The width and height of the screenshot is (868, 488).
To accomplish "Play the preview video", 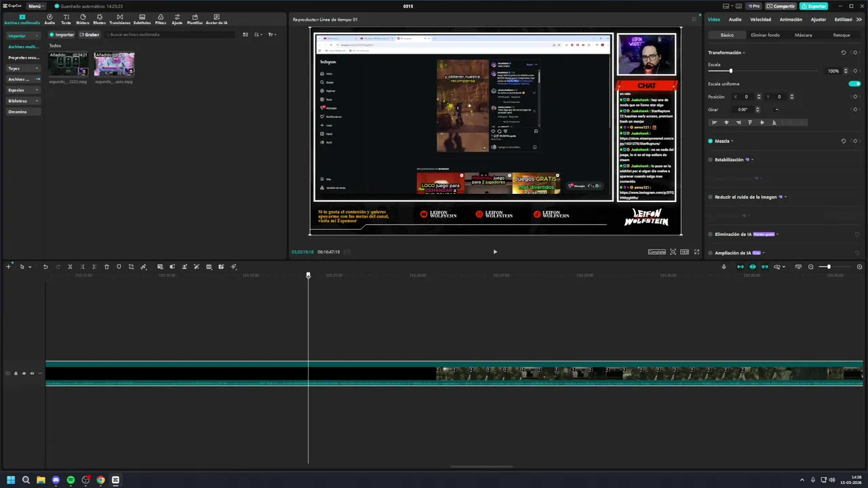I will 495,251.
